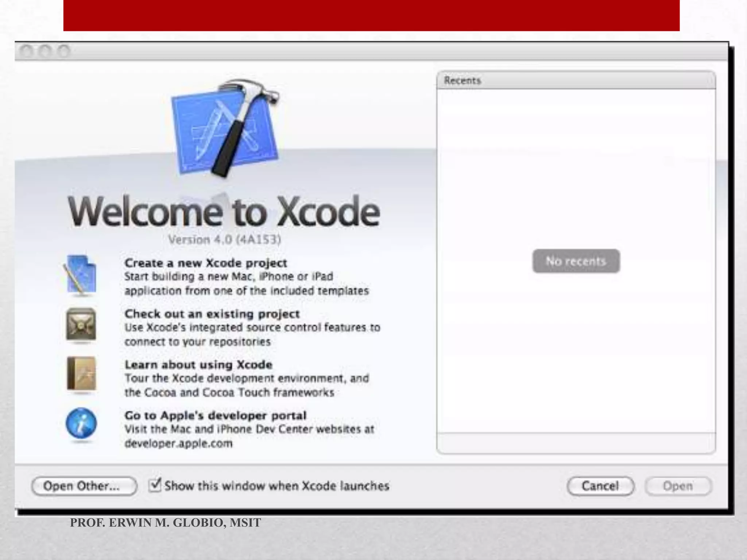Go to Apple's developer portal link

(x=215, y=416)
